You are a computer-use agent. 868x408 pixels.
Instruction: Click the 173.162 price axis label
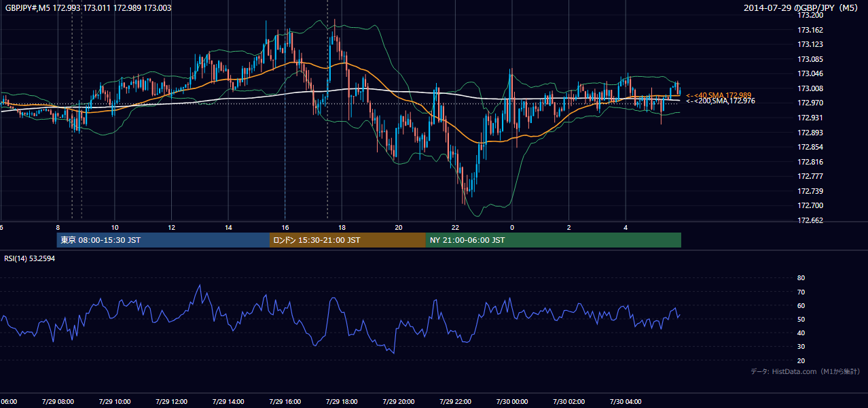810,30
